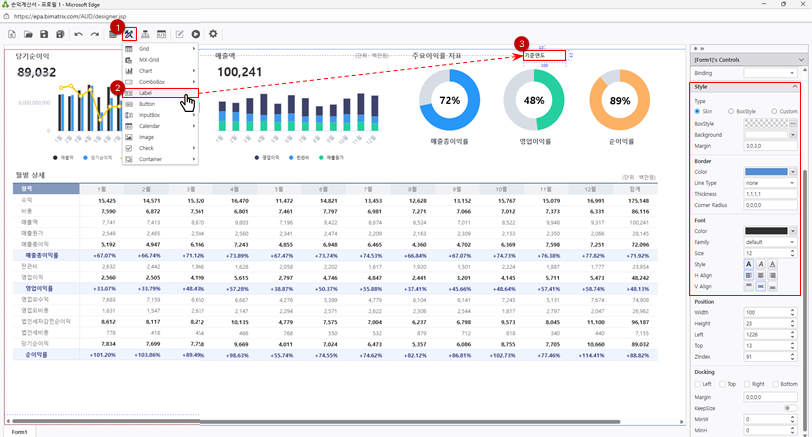Open the settings gear icon
The height and width of the screenshot is (437, 812).
[x=213, y=34]
